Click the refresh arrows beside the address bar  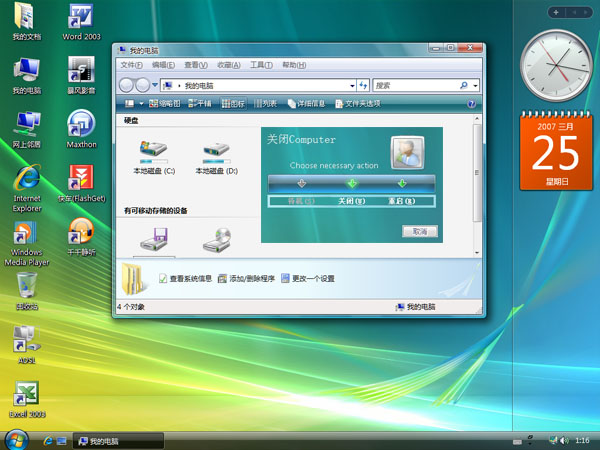363,85
